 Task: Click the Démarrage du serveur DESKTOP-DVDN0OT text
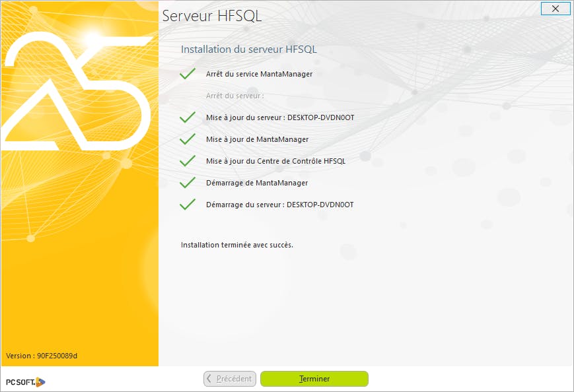pyautogui.click(x=279, y=205)
